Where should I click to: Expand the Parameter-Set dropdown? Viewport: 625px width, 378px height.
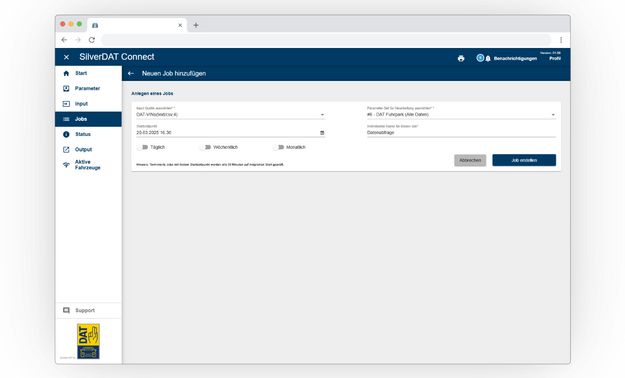461,114
